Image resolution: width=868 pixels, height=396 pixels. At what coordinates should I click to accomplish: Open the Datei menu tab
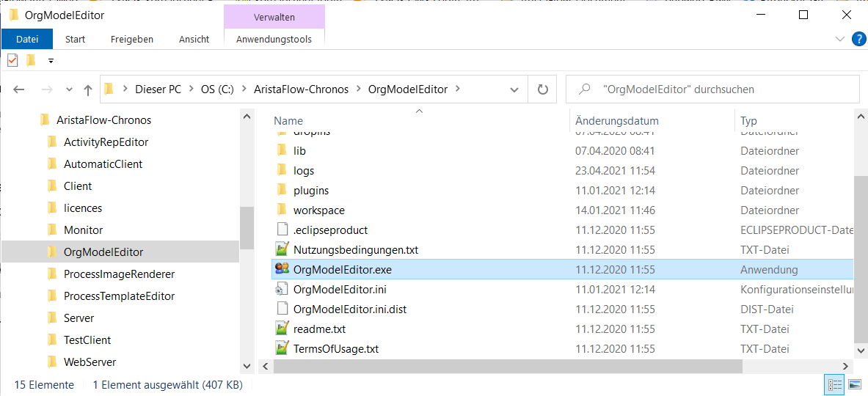(x=27, y=40)
